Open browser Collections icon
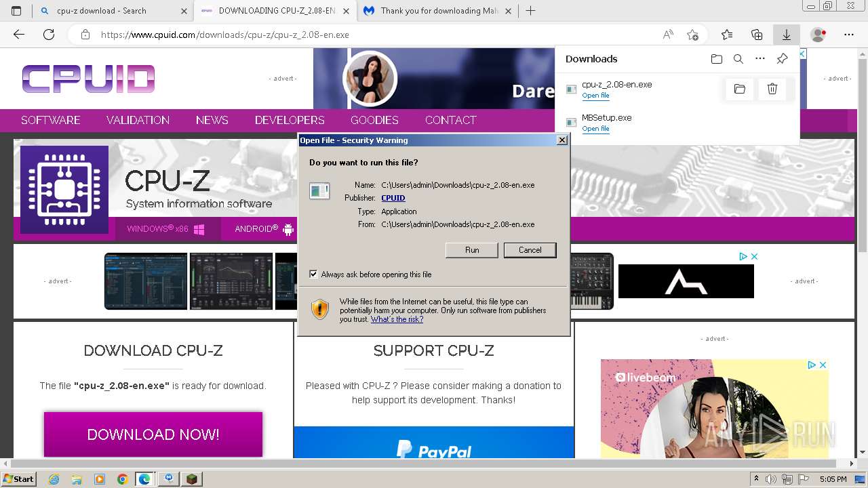The image size is (868, 488). click(x=757, y=35)
